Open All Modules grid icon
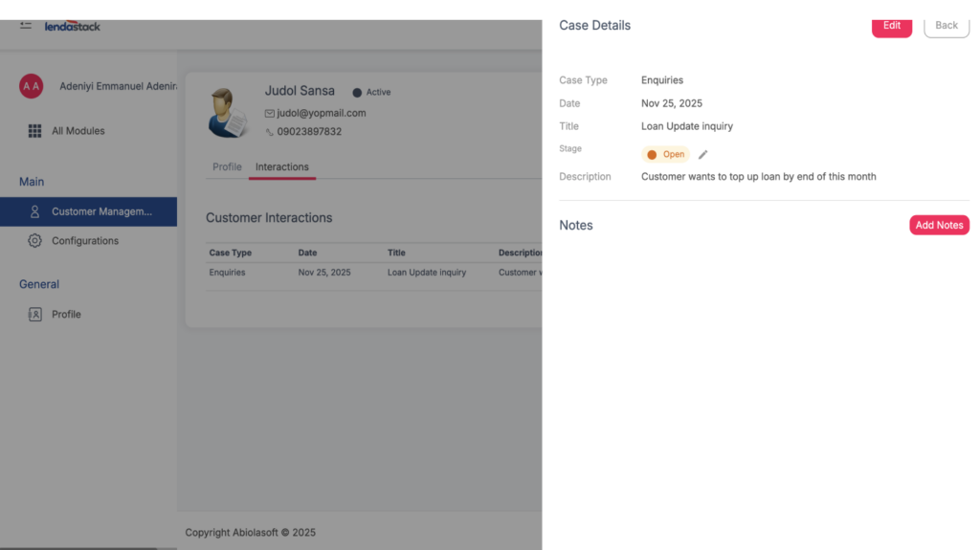 coord(34,131)
